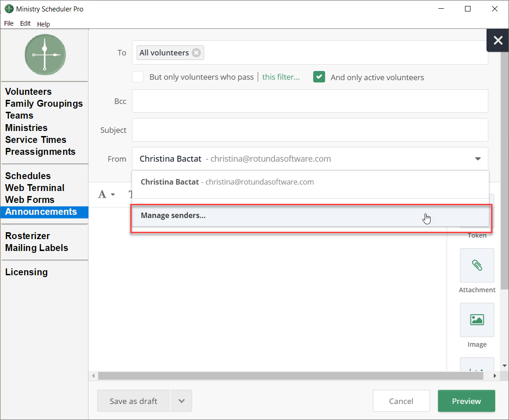509x420 pixels.
Task: Select Ministries in the sidebar
Action: (26, 127)
